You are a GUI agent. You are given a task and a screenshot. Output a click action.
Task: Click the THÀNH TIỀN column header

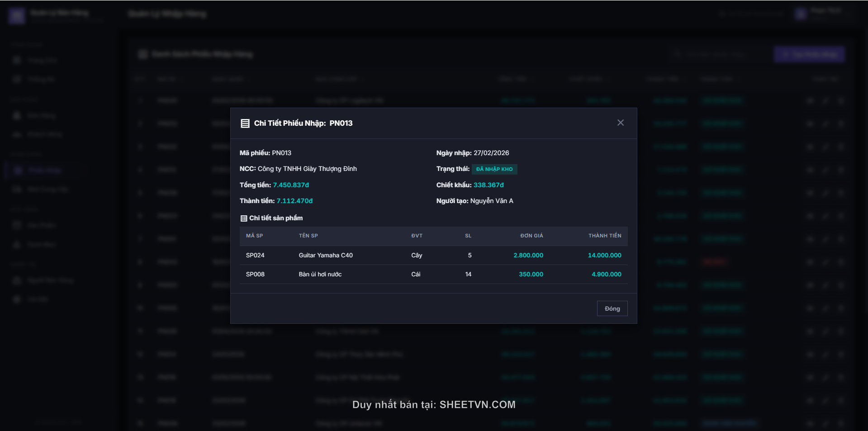tap(604, 236)
